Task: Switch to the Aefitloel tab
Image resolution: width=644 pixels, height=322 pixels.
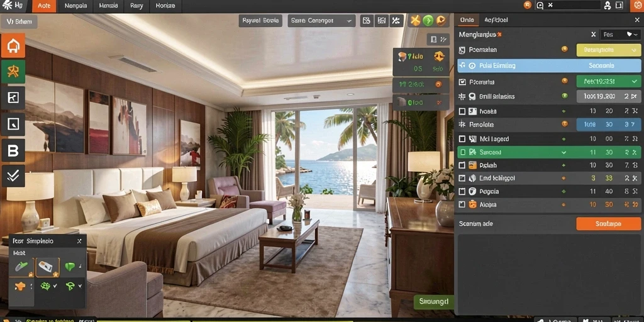Action: tap(496, 19)
